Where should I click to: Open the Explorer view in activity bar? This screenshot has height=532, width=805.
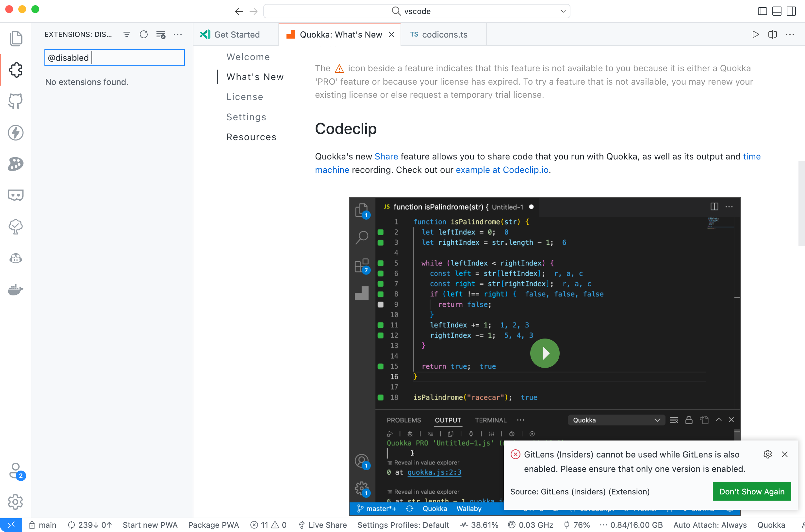coord(16,38)
